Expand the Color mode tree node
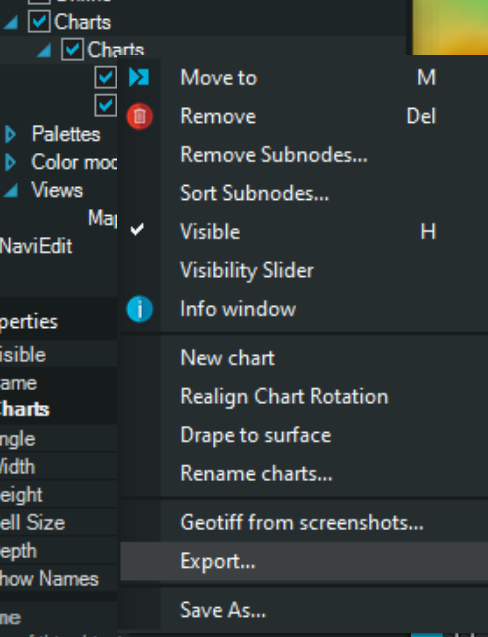Viewport: 488px width, 637px height. pyautogui.click(x=11, y=162)
